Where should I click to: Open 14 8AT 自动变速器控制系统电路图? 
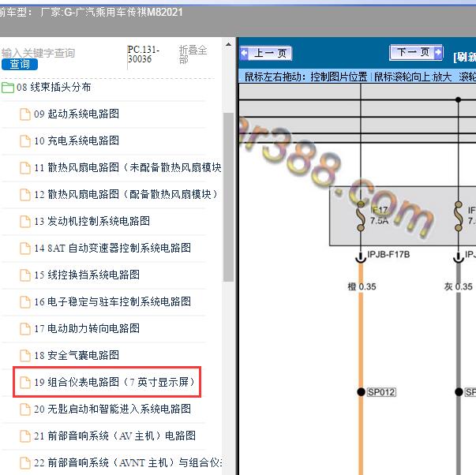coord(112,248)
